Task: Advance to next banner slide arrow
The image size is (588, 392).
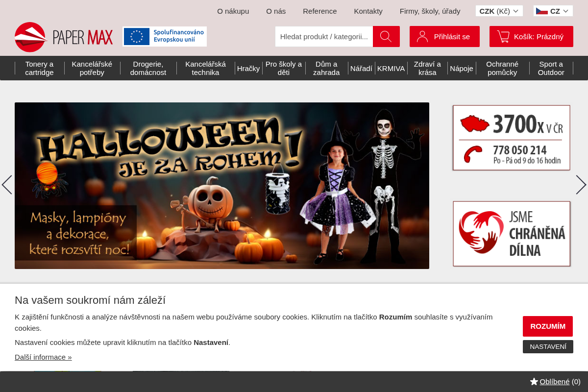Action: 581,185
